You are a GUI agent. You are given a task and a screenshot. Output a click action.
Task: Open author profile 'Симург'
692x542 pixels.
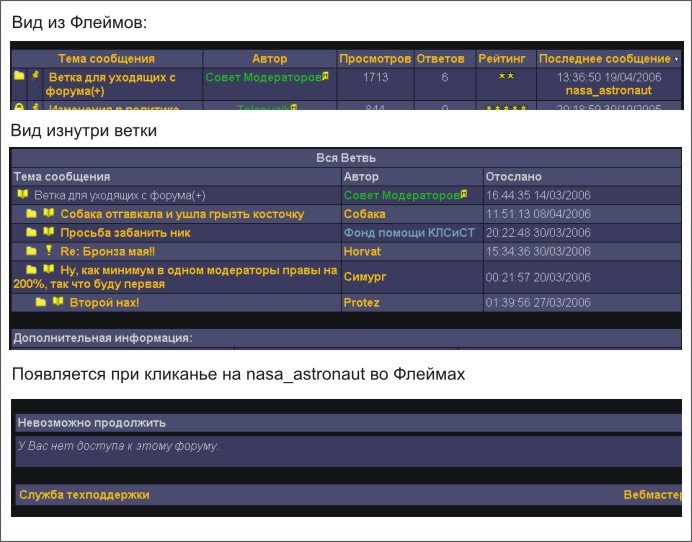365,277
